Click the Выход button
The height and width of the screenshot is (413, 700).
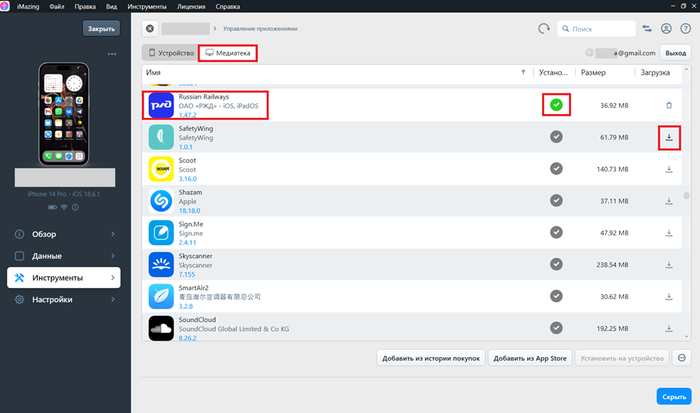click(x=675, y=53)
